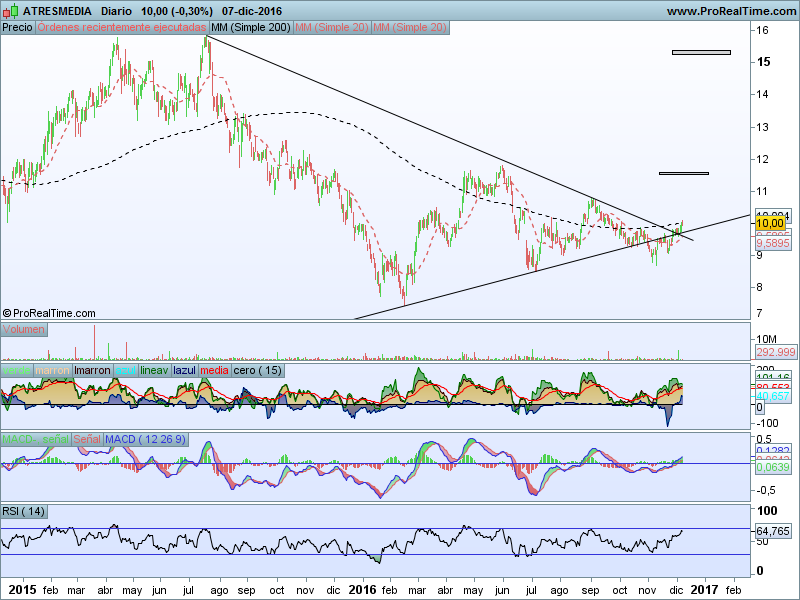
Task: Click the upper target rectangle near 15
Action: click(x=701, y=52)
